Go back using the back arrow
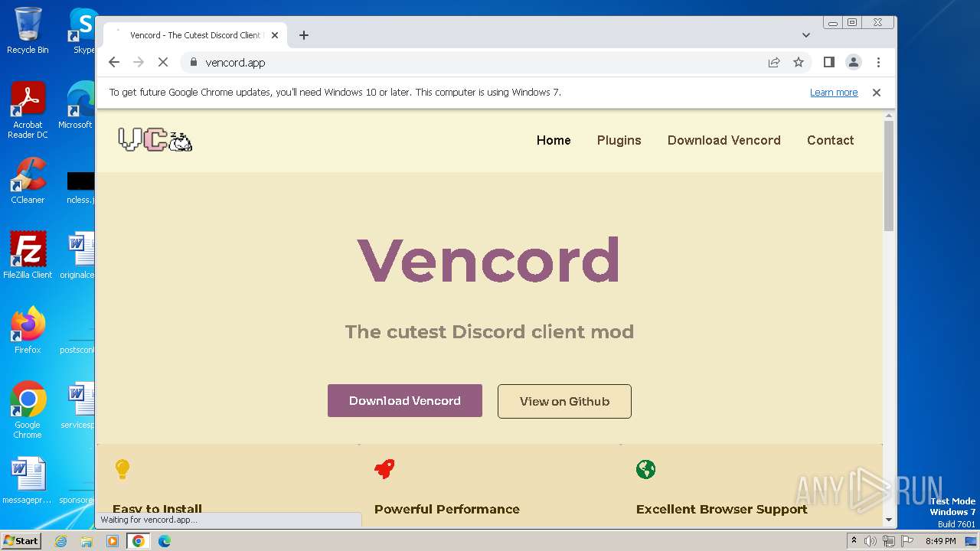Viewport: 980px width, 551px height. (x=114, y=63)
